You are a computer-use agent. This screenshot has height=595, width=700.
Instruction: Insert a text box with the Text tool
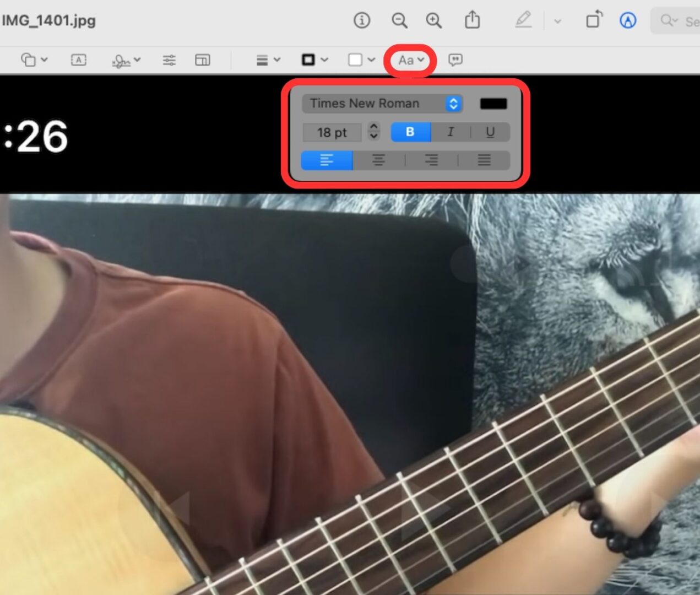78,59
